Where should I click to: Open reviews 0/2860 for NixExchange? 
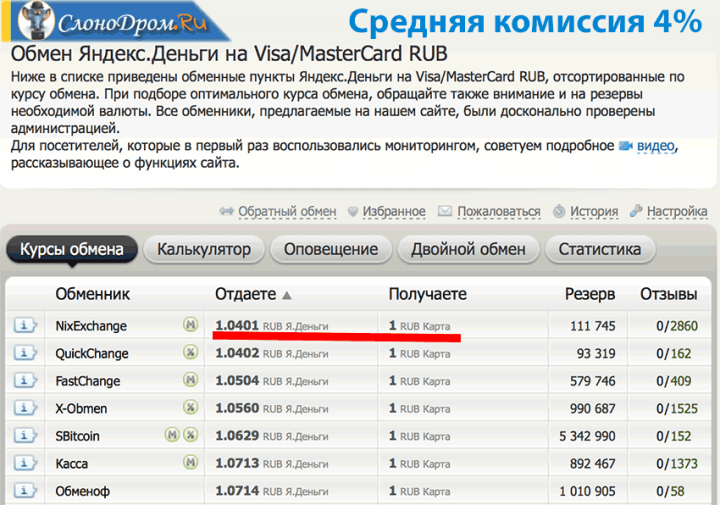click(677, 326)
